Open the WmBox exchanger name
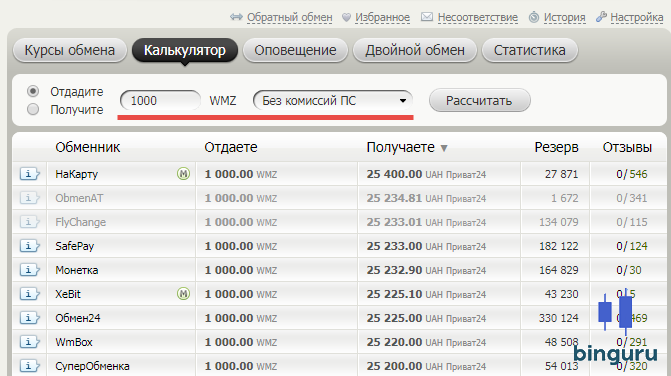 (74, 342)
